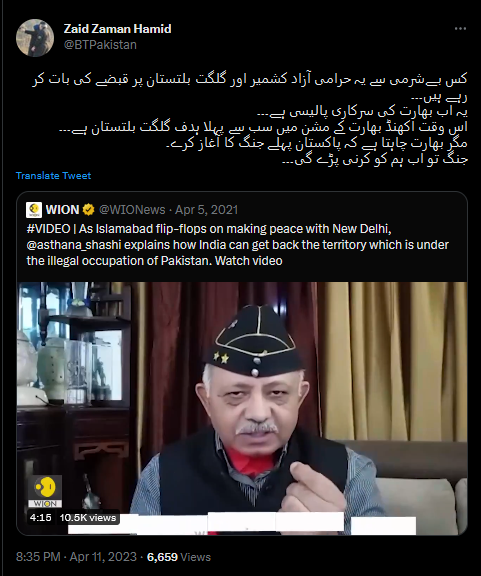The width and height of the screenshot is (481, 576).
Task: Open the @WIONews handle
Action: pos(132,210)
